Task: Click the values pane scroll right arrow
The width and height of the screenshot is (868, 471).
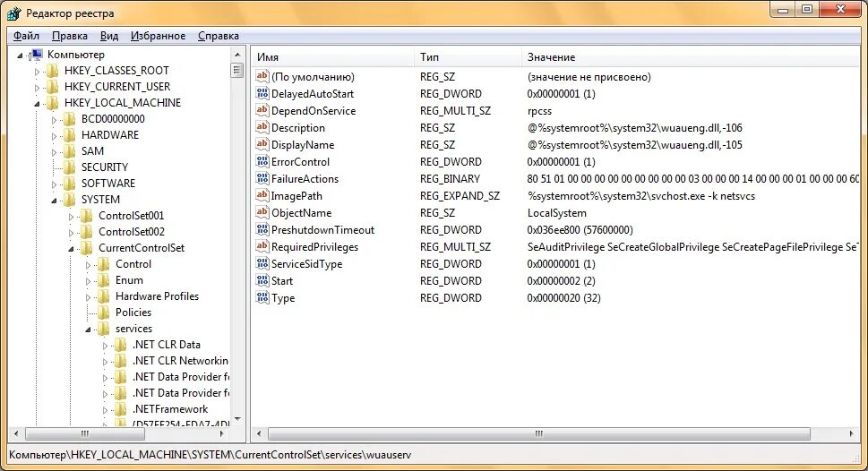Action: pos(851,434)
